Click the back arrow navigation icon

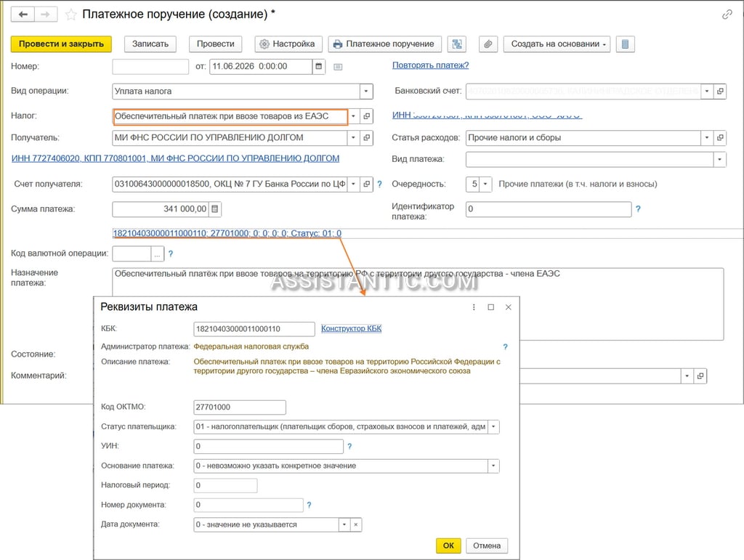coord(23,15)
